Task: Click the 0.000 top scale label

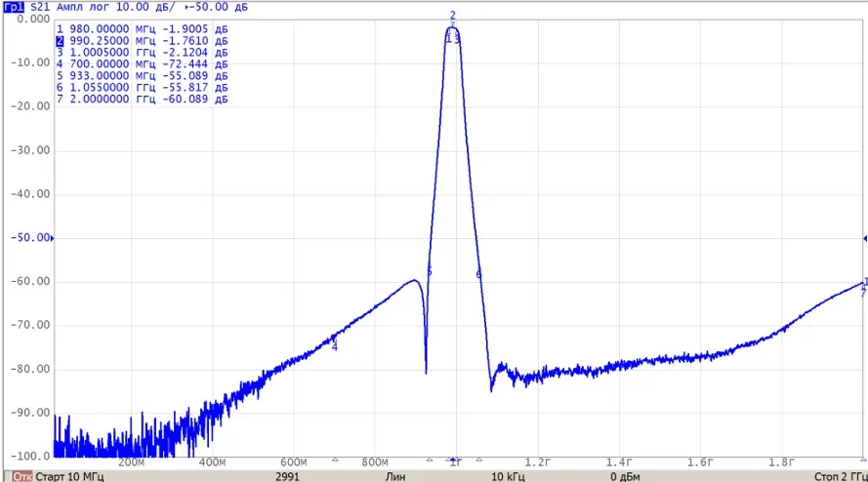Action: [x=33, y=20]
